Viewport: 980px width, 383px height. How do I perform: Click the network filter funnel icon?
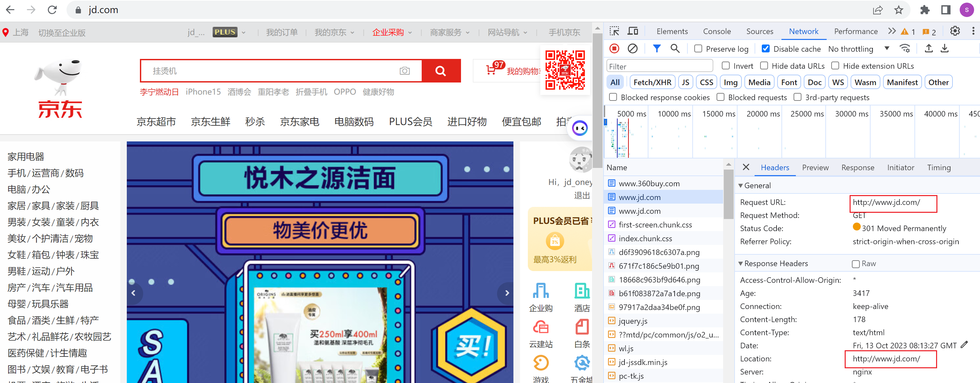tap(657, 49)
